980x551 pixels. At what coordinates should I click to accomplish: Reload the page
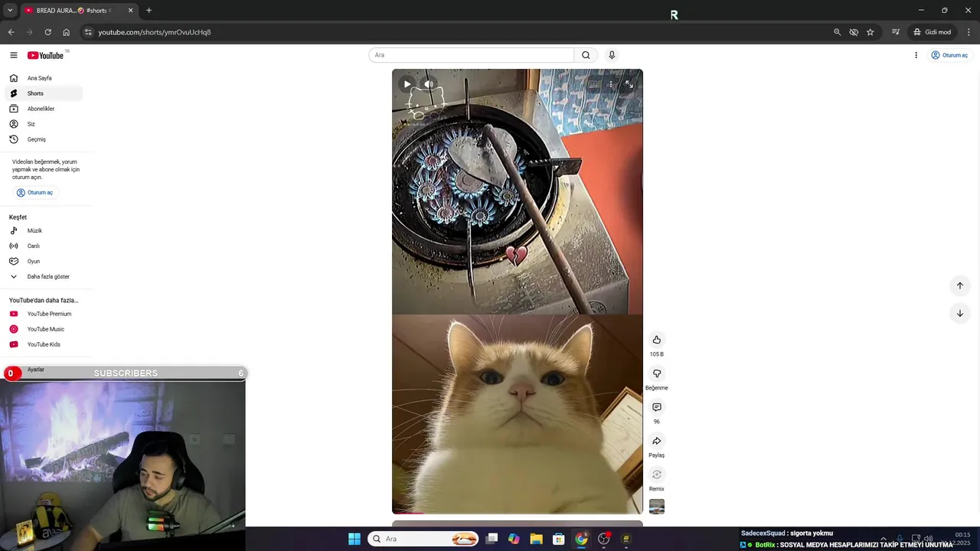coord(47,32)
